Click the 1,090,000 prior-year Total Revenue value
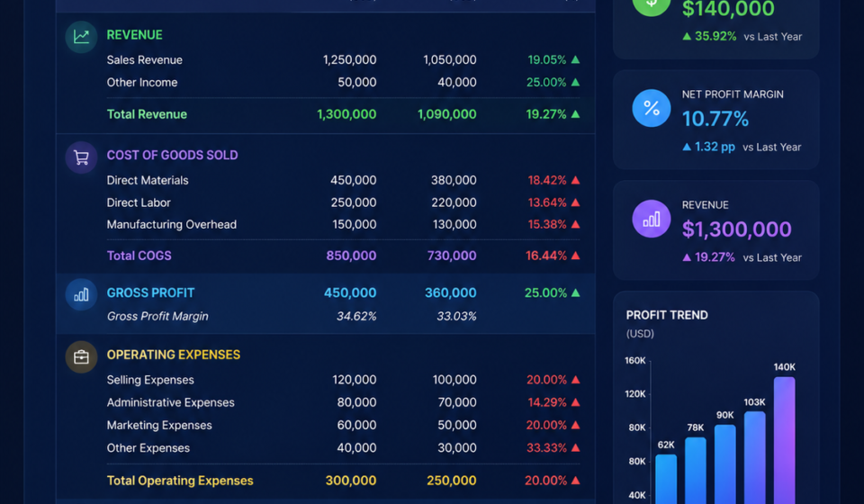The height and width of the screenshot is (504, 864). [447, 114]
